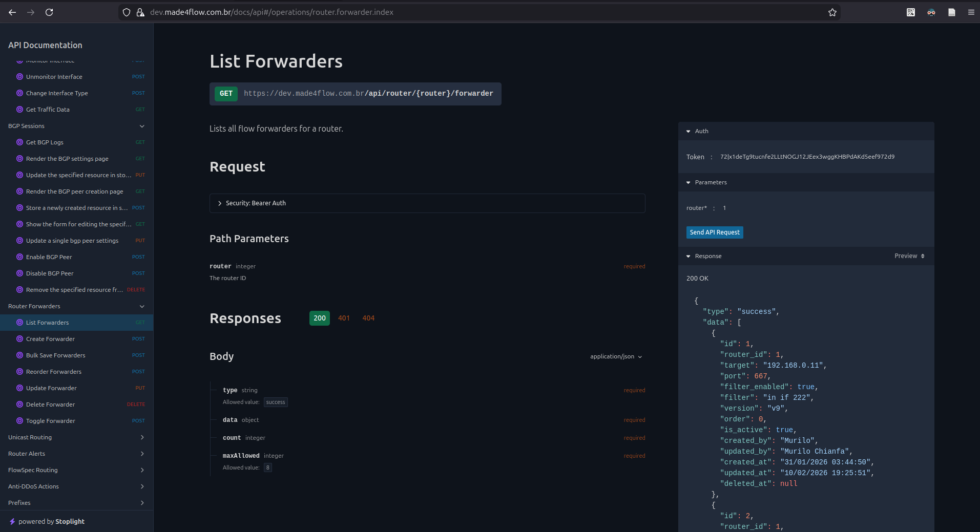Open the application/json body dropdown

click(615, 356)
